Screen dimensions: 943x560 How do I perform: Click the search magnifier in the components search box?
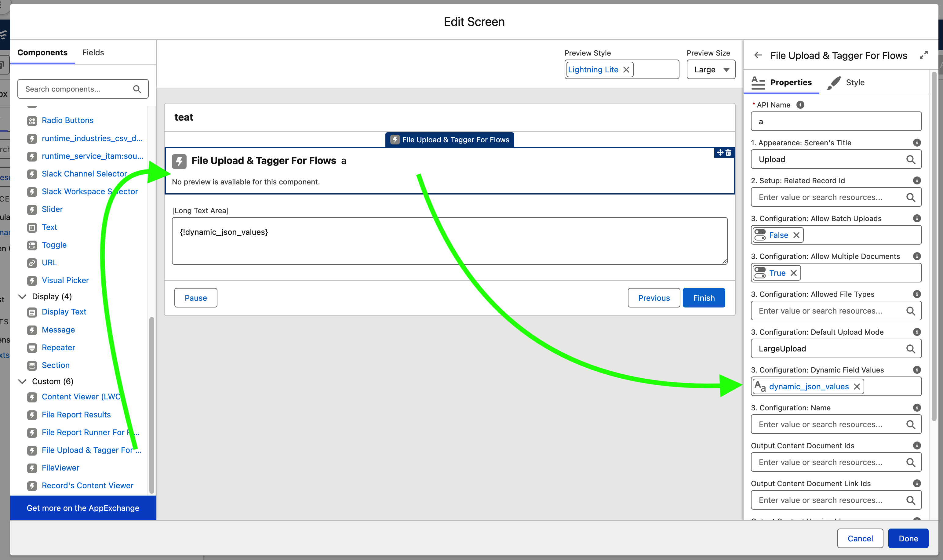point(137,89)
